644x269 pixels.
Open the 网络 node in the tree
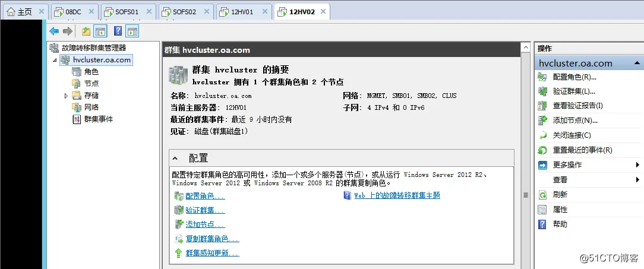point(91,107)
